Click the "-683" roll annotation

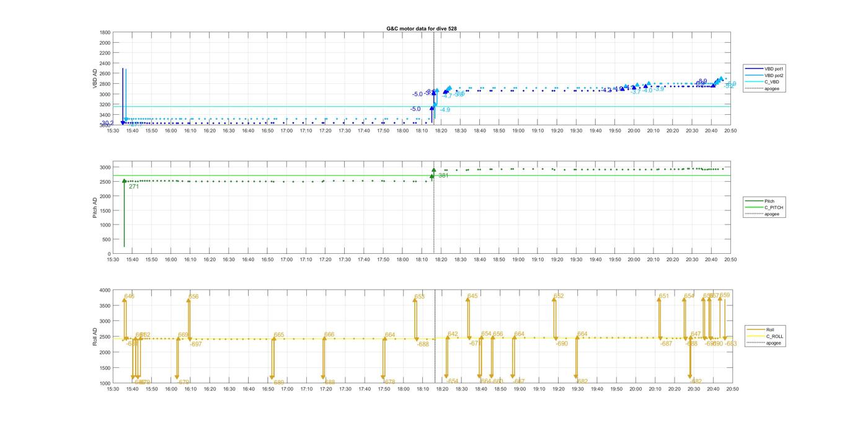pos(731,343)
